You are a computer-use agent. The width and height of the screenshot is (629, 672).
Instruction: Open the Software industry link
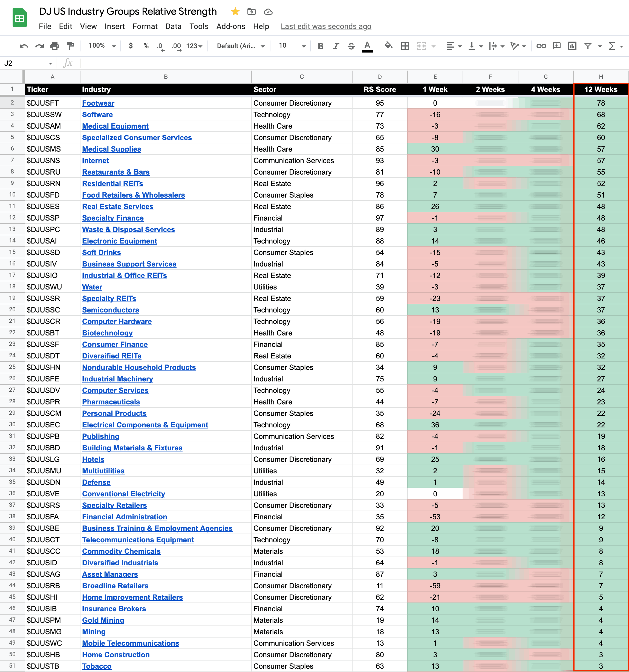tap(97, 115)
